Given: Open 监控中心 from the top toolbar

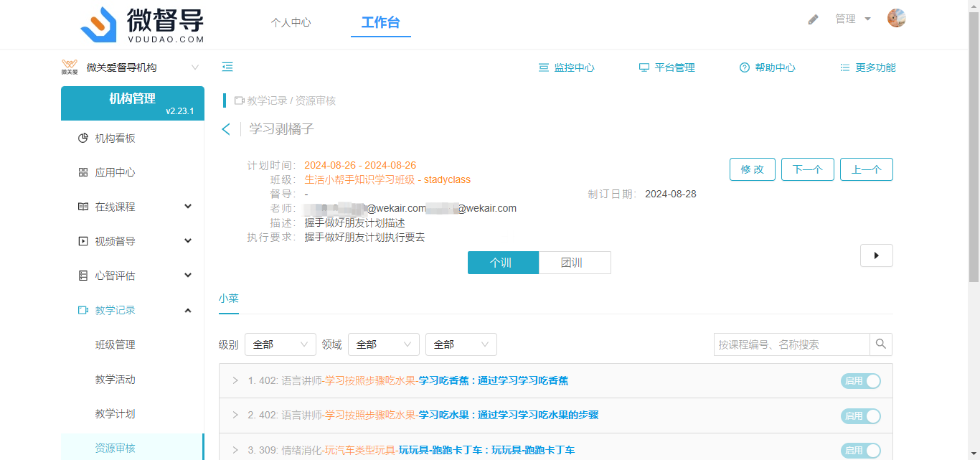Looking at the screenshot, I should pos(566,67).
